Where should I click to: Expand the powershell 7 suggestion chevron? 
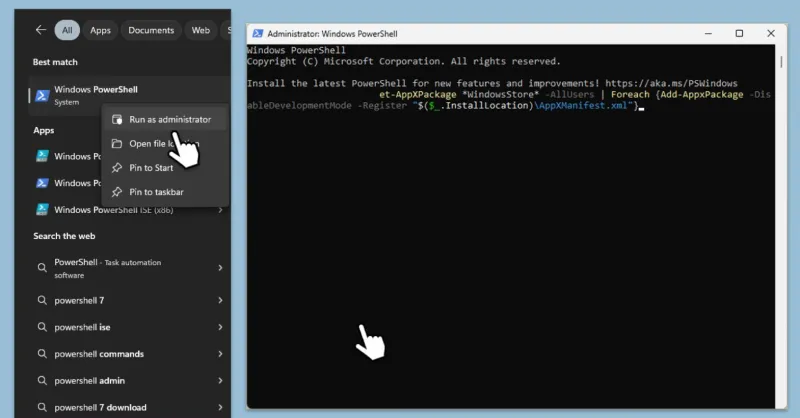pos(220,300)
